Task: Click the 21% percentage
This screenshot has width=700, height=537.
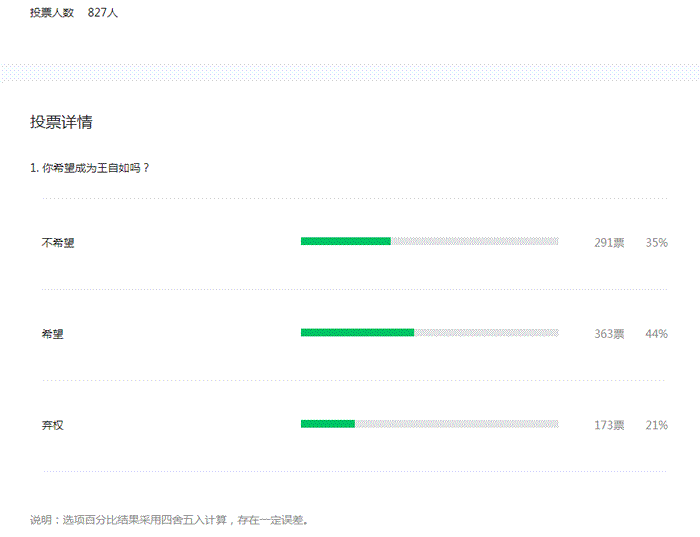Action: click(x=656, y=425)
